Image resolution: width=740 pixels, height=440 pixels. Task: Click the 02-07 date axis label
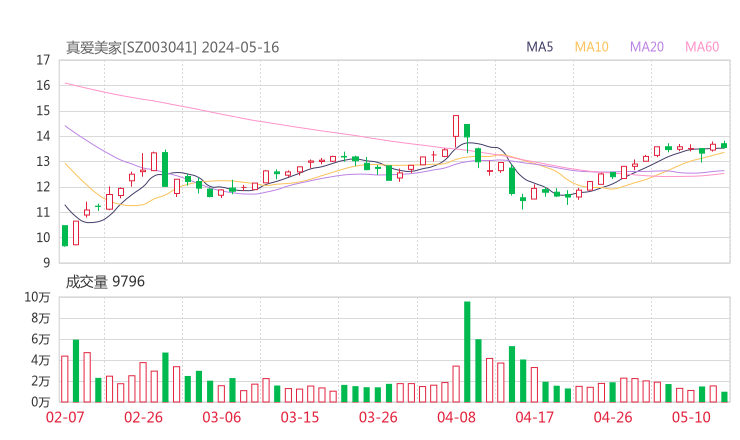pos(65,417)
